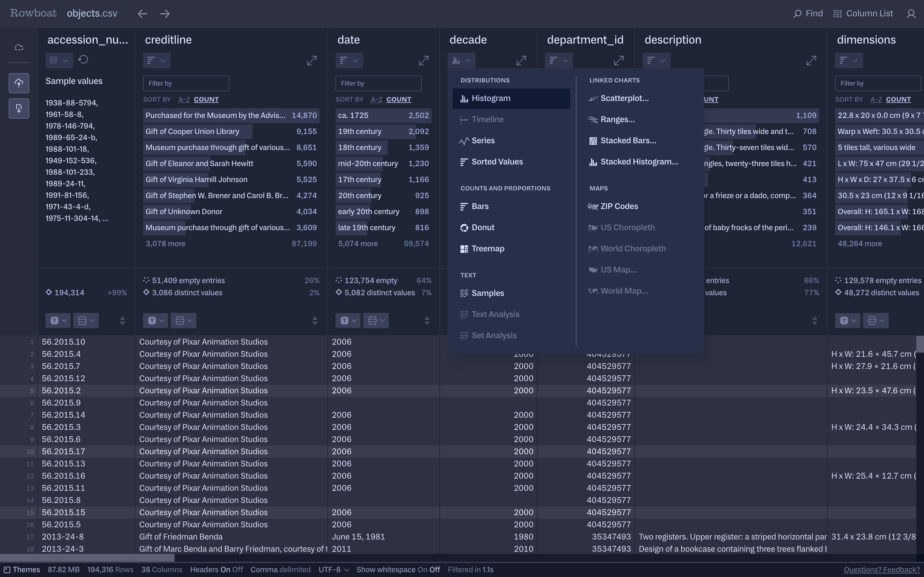Viewport: 924px width, 577px height.
Task: Open UTF-8 encoding dropdown
Action: [333, 570]
